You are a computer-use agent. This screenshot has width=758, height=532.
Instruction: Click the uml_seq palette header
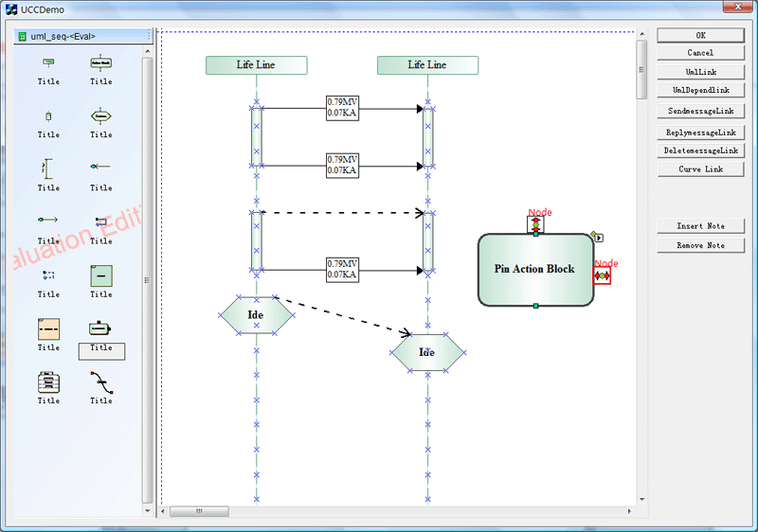pos(81,36)
